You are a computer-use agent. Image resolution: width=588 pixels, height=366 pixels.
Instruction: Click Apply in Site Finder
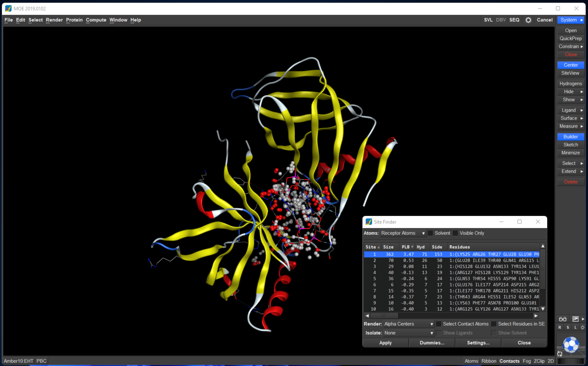(385, 343)
